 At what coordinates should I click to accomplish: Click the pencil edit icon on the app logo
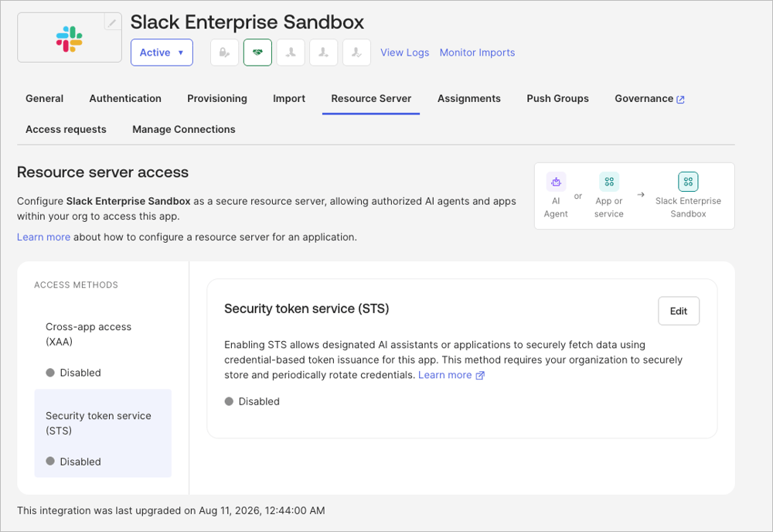112,22
